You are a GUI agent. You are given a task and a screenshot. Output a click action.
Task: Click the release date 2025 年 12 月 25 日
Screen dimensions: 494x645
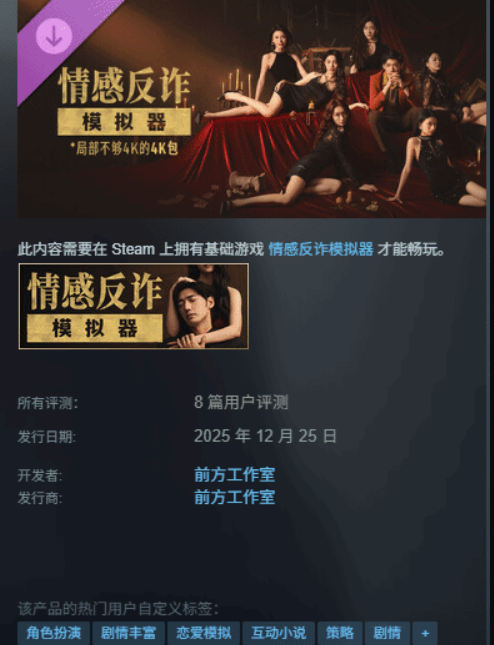coord(265,436)
